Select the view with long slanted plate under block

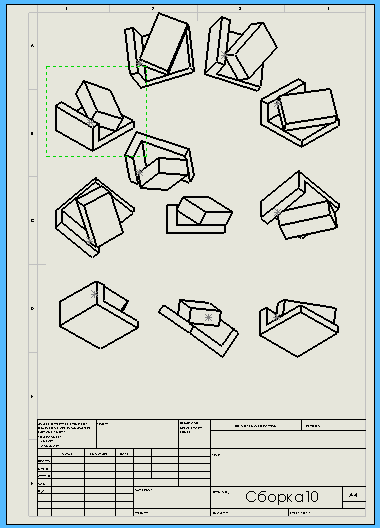[x=199, y=328]
